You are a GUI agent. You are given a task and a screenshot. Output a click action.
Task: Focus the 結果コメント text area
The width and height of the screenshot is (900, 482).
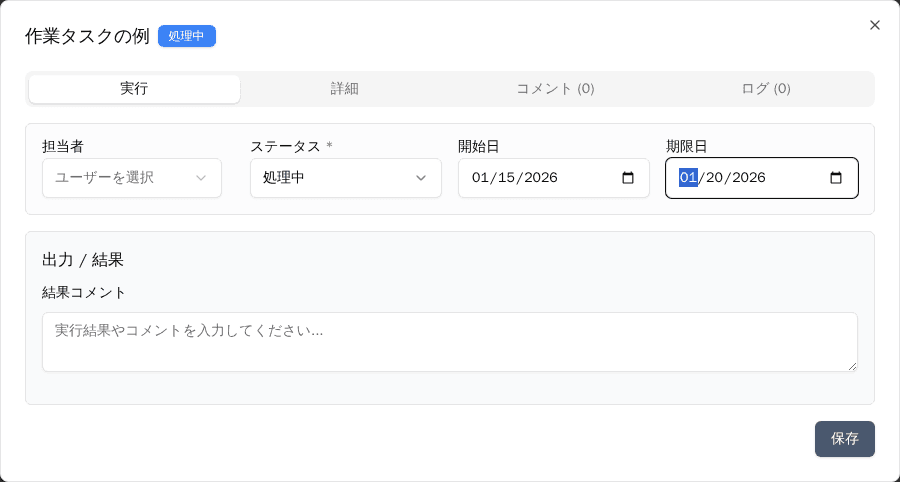click(x=449, y=342)
